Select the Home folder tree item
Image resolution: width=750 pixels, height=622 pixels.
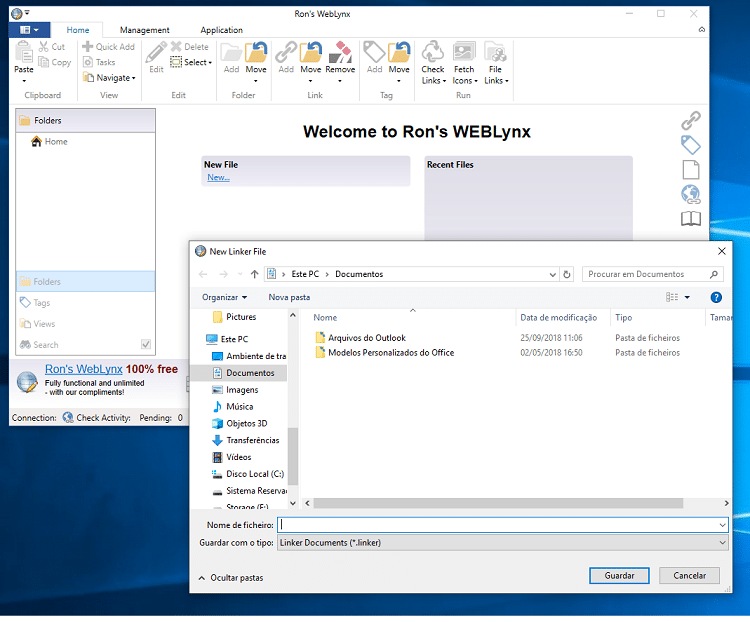[x=49, y=142]
